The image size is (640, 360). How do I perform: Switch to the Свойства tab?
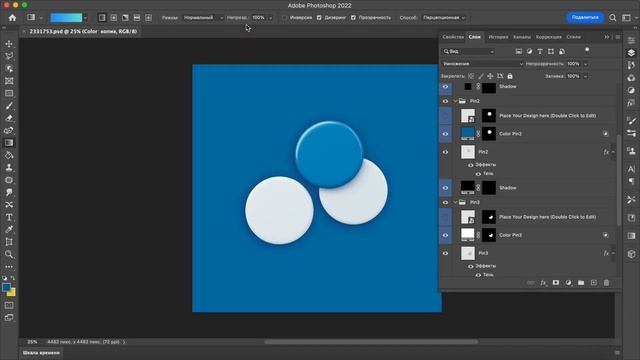453,37
